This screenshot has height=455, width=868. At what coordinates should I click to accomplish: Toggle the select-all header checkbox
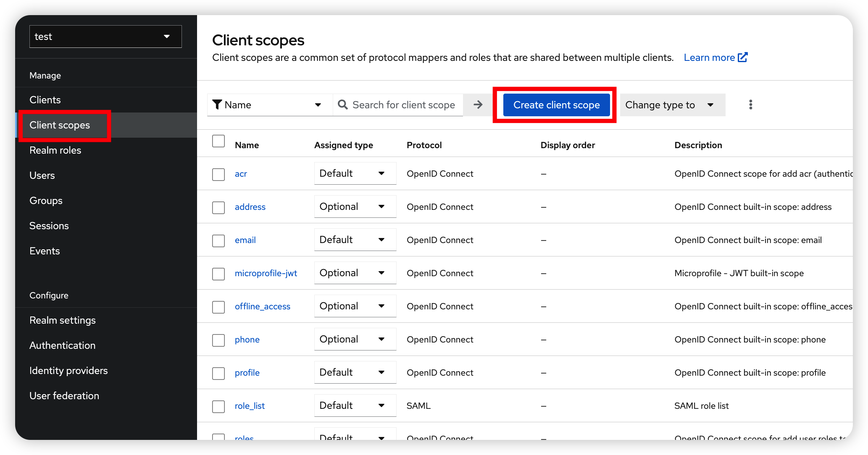[218, 141]
